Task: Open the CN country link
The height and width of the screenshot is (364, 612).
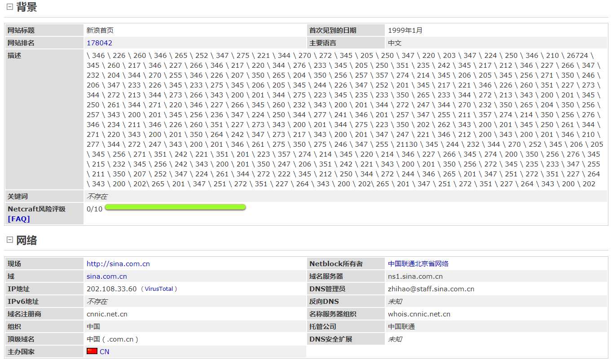Action: pyautogui.click(x=104, y=352)
